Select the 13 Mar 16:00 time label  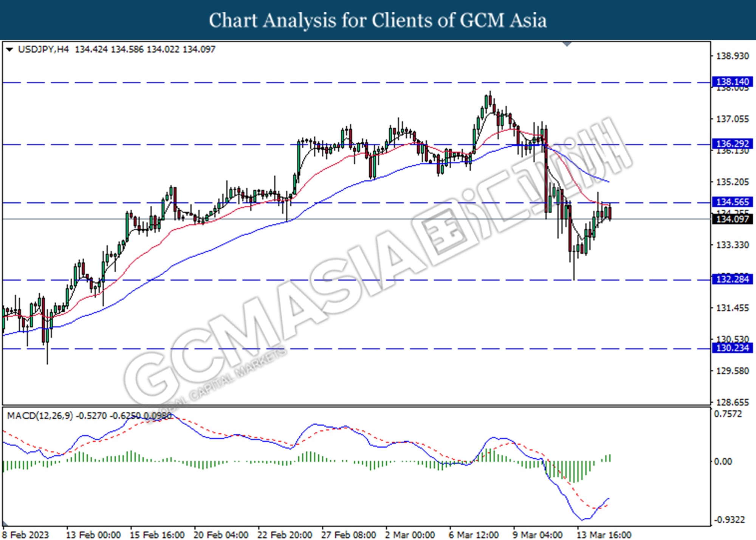(x=604, y=535)
